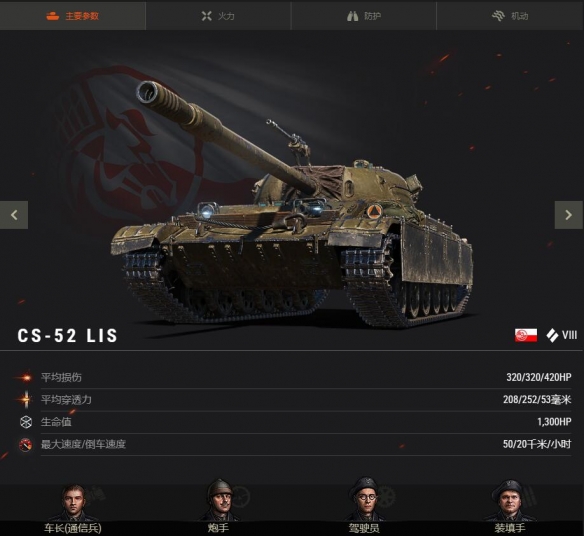Screen dimensions: 584x536
Task: Select the 驾驶员 driver portrait
Action: 365,499
